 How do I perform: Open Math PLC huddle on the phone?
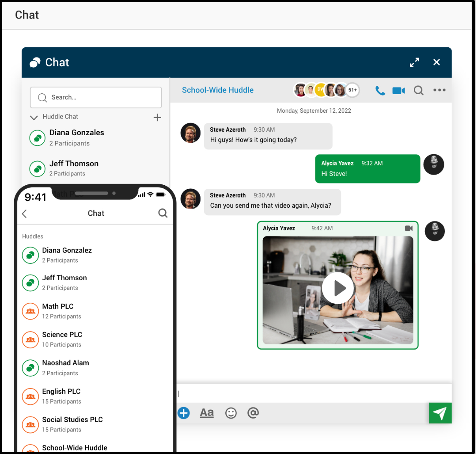coord(95,311)
